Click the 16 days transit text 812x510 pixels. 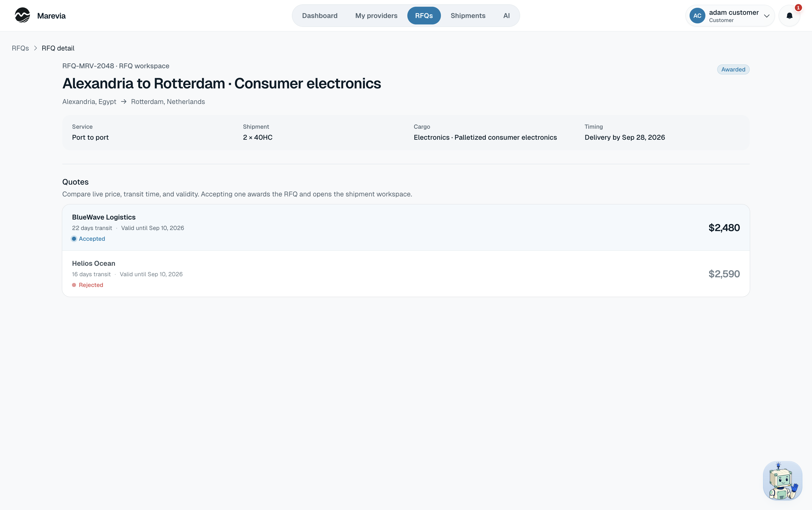click(91, 274)
